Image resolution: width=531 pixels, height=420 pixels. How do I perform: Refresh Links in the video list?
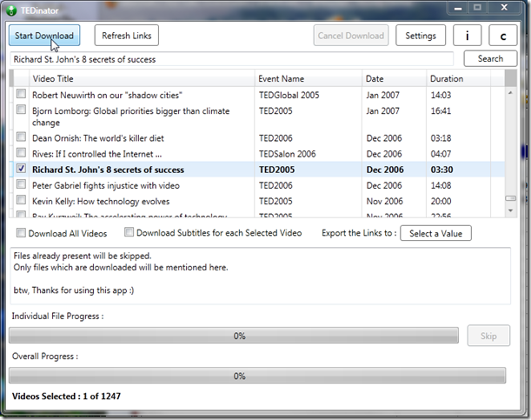point(127,36)
